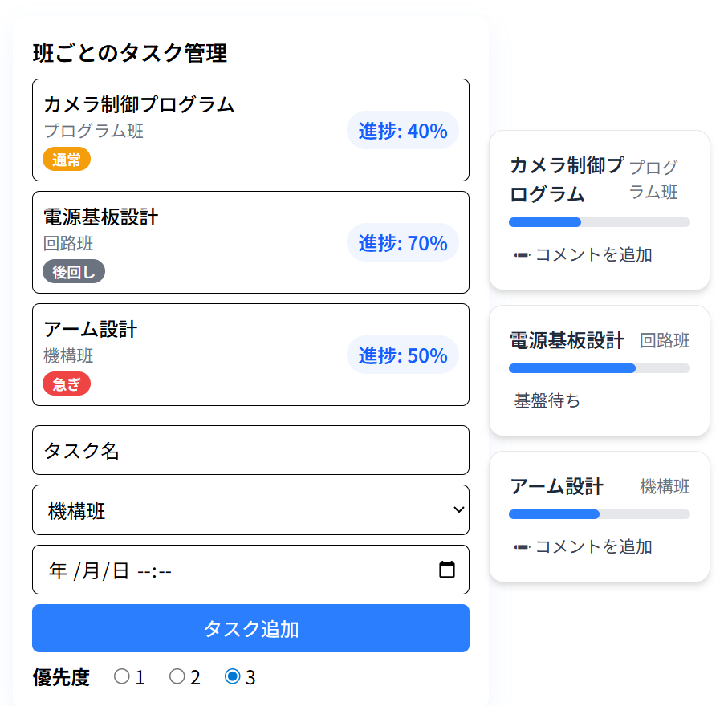728x706 pixels.
Task: Select priority radio button 2
Action: point(177,676)
